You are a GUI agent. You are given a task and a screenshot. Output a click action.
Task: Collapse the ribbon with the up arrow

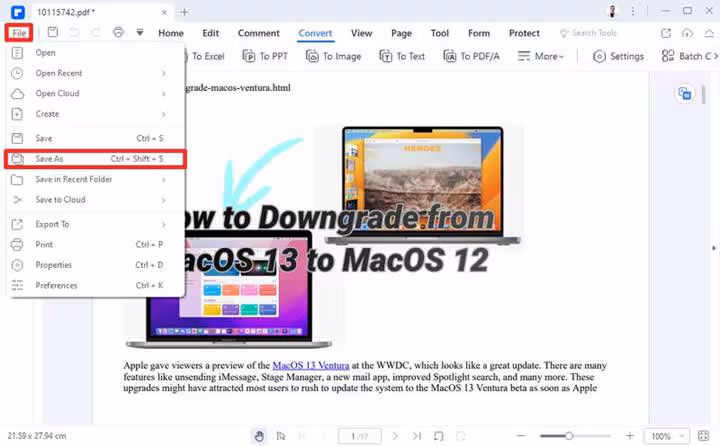tap(709, 33)
